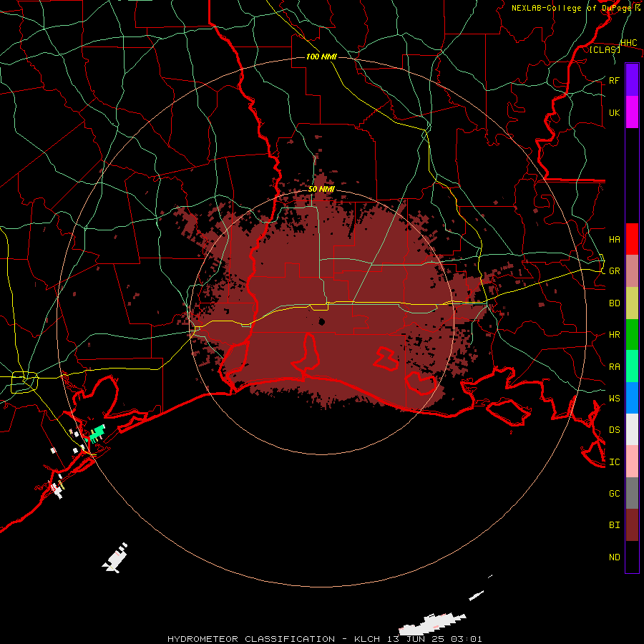Click the red HA legend swatch
The height and width of the screenshot is (644, 644).
point(632,239)
